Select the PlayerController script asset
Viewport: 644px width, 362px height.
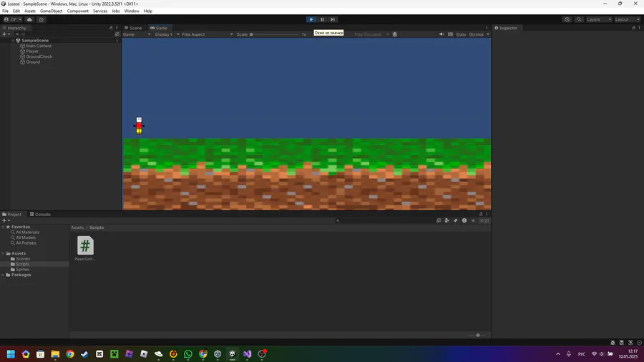(85, 248)
